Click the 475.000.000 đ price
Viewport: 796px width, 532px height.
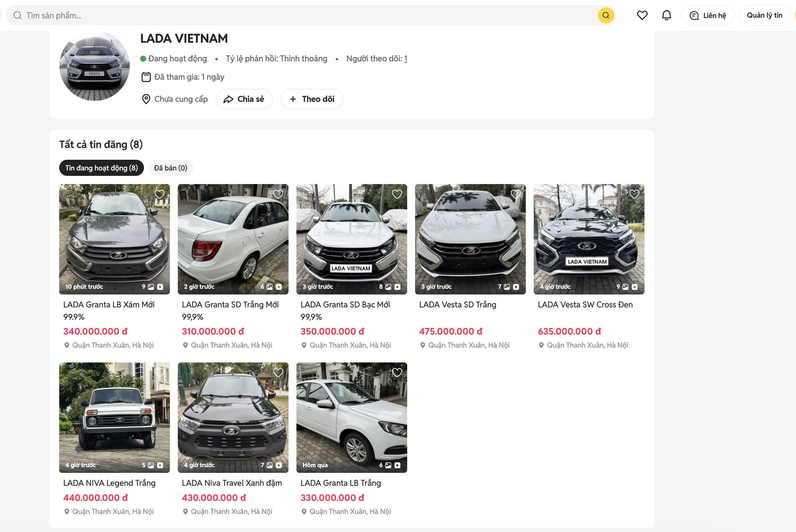pyautogui.click(x=451, y=331)
